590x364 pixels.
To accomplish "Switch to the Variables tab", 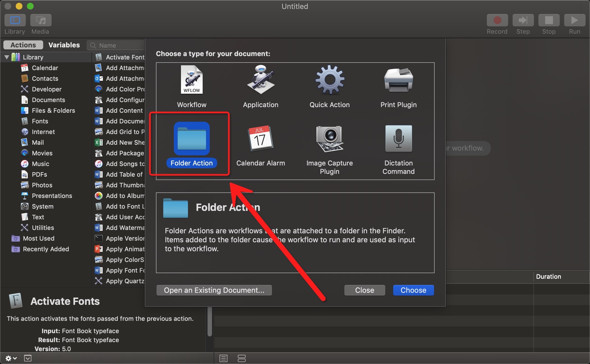I will (x=64, y=45).
